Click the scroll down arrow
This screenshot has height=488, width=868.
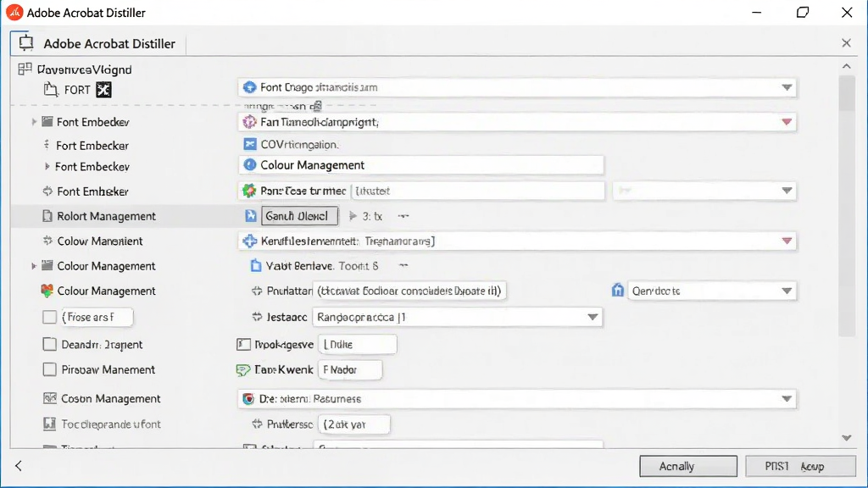coord(847,438)
